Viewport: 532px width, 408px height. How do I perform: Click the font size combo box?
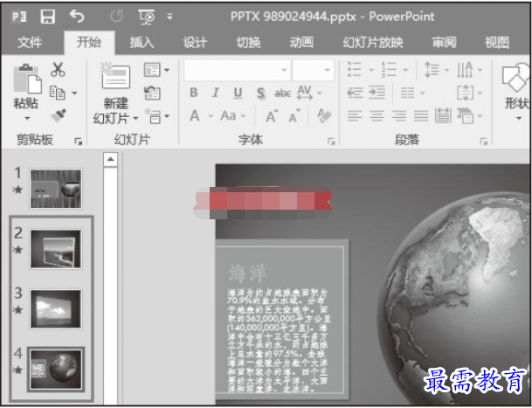(313, 70)
